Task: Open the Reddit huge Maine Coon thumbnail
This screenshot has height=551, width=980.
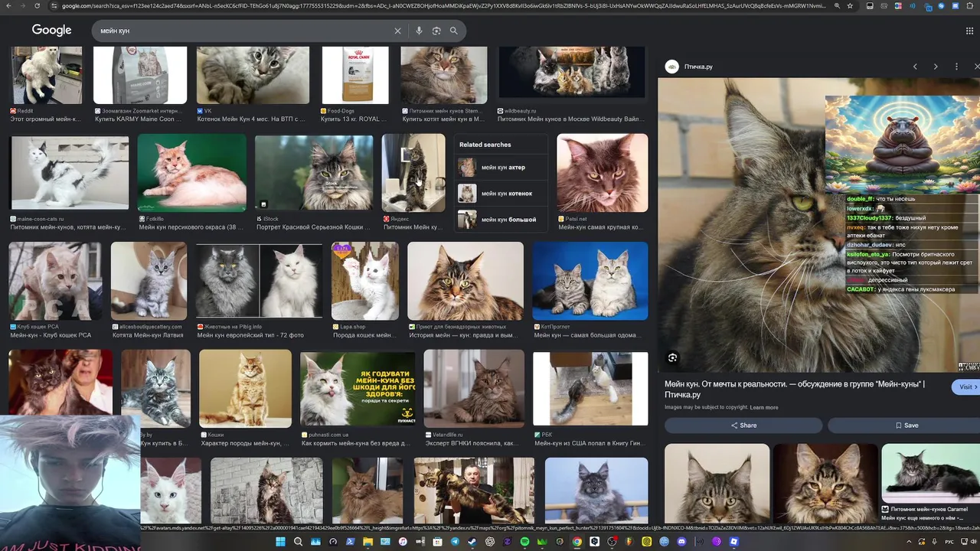Action: [x=46, y=75]
